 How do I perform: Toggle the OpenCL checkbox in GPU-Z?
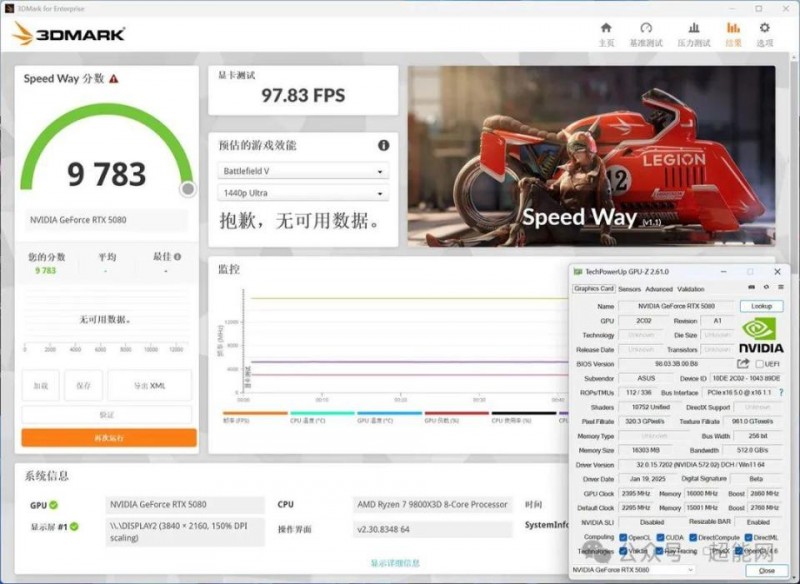pos(623,537)
